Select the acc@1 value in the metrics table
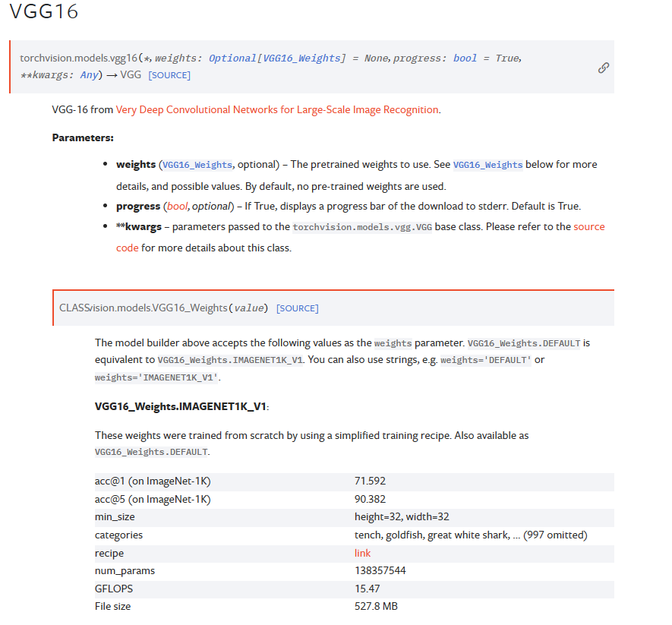 coord(370,481)
